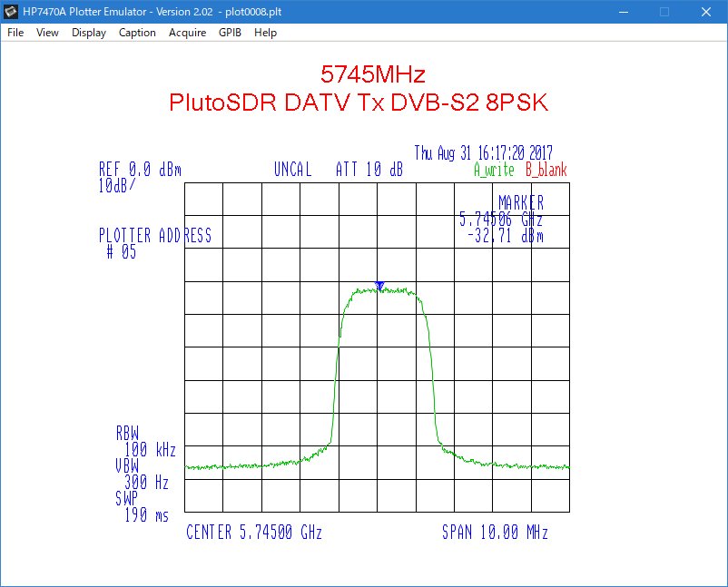Click the plotter address value '# 05'

(x=122, y=252)
